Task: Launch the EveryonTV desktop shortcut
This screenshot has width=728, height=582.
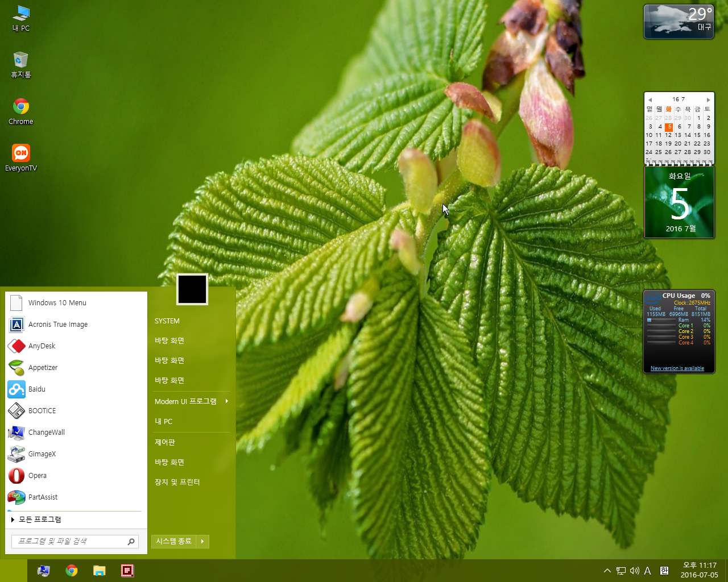Action: 21,158
